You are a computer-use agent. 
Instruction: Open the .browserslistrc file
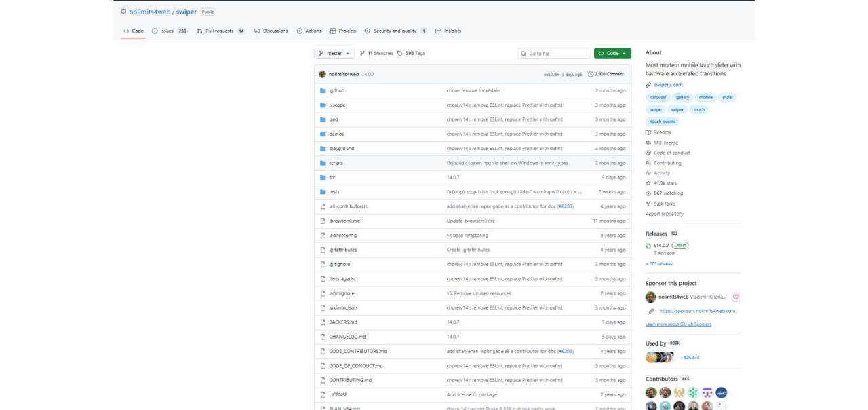344,221
